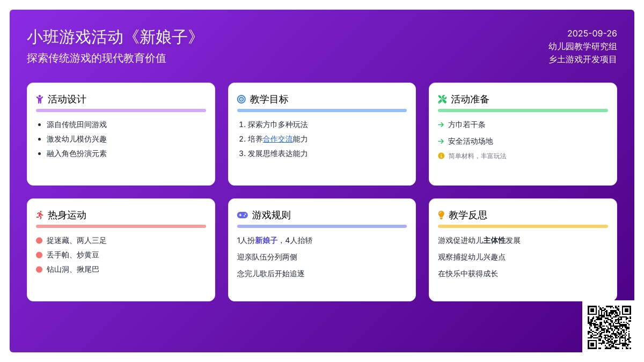Image resolution: width=644 pixels, height=362 pixels.
Task: Click the green arrow before 方巾若干条
Action: (441, 124)
